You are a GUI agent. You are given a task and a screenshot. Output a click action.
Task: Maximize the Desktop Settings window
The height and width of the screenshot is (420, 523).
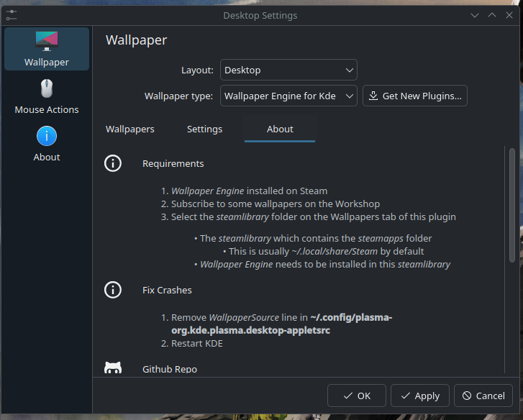(492, 15)
